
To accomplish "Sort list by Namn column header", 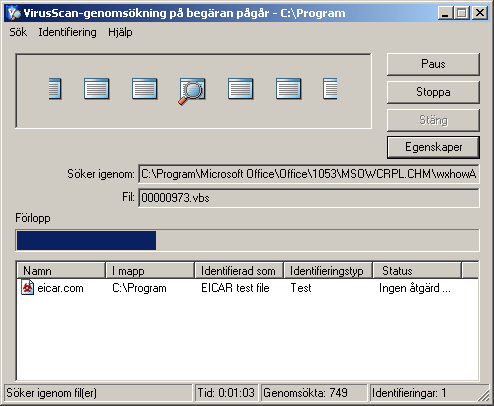I will click(x=61, y=271).
